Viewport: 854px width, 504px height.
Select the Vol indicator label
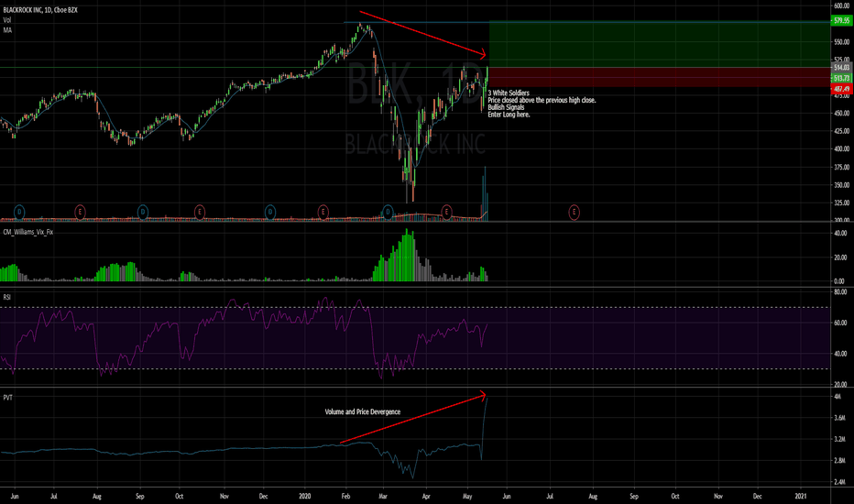pos(7,20)
